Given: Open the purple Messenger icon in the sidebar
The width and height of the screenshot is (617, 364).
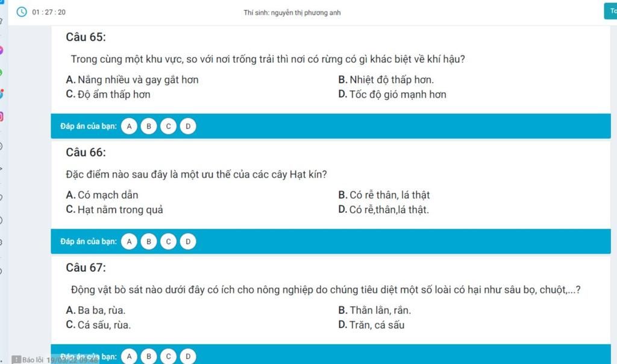Looking at the screenshot, I should pos(1,50).
